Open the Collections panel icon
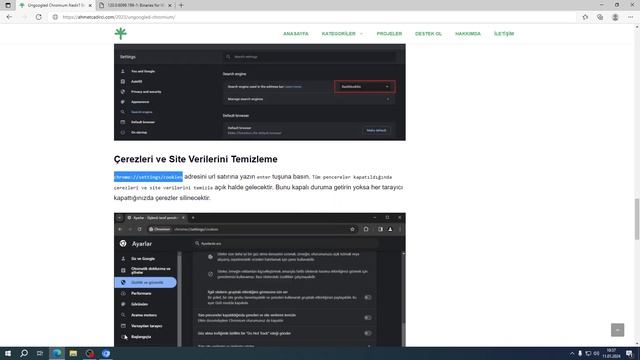Screen dimensions: 640x360 pos(600,17)
